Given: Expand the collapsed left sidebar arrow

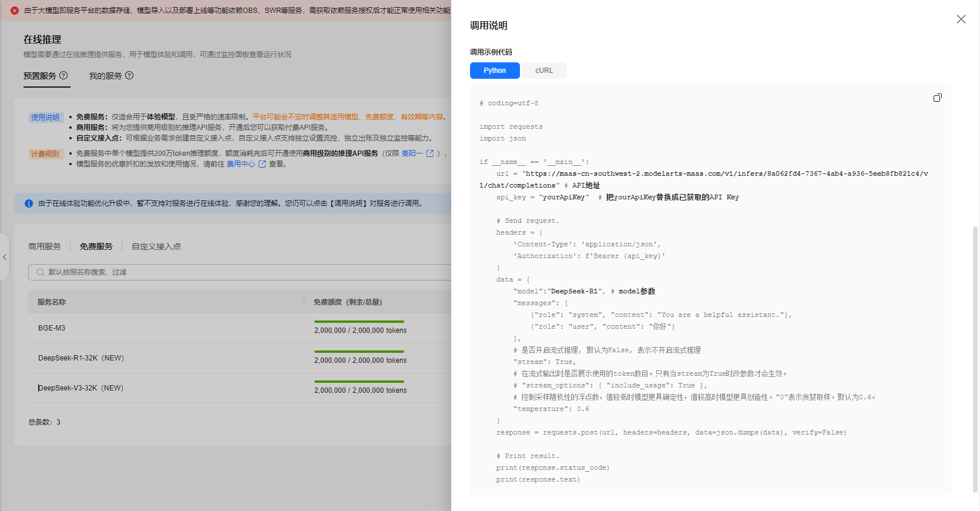Looking at the screenshot, I should [5, 257].
